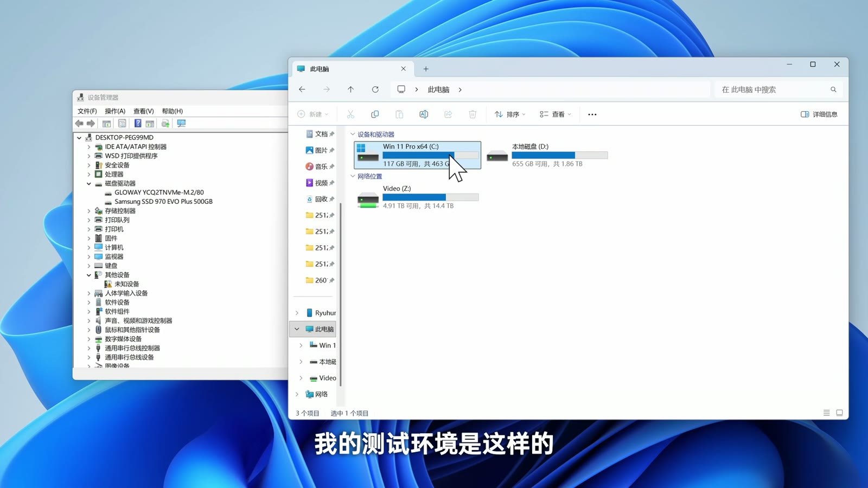This screenshot has height=488, width=868.
Task: Click the help question-mark icon in Device Manager
Action: click(138, 124)
